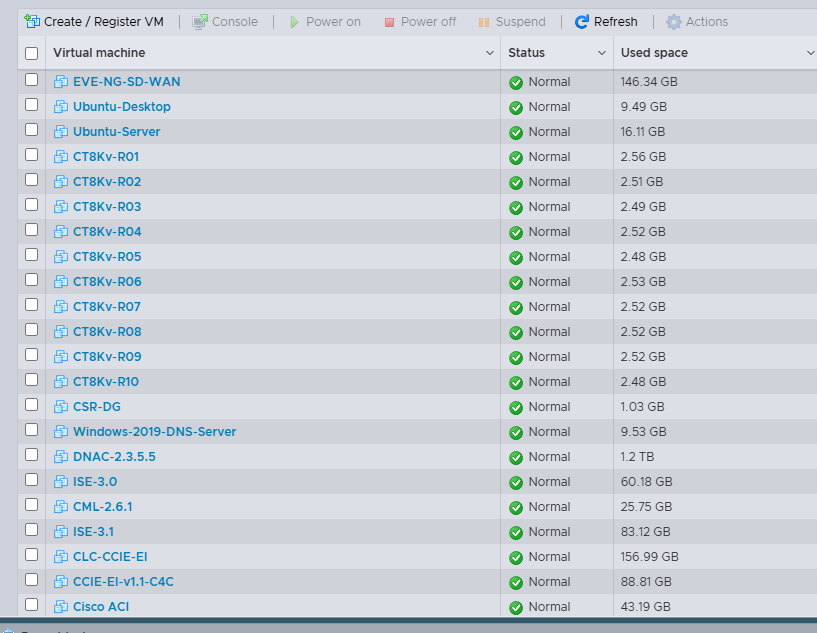Click the VM icon beside CML-2.6.1
817x633 pixels.
point(61,507)
